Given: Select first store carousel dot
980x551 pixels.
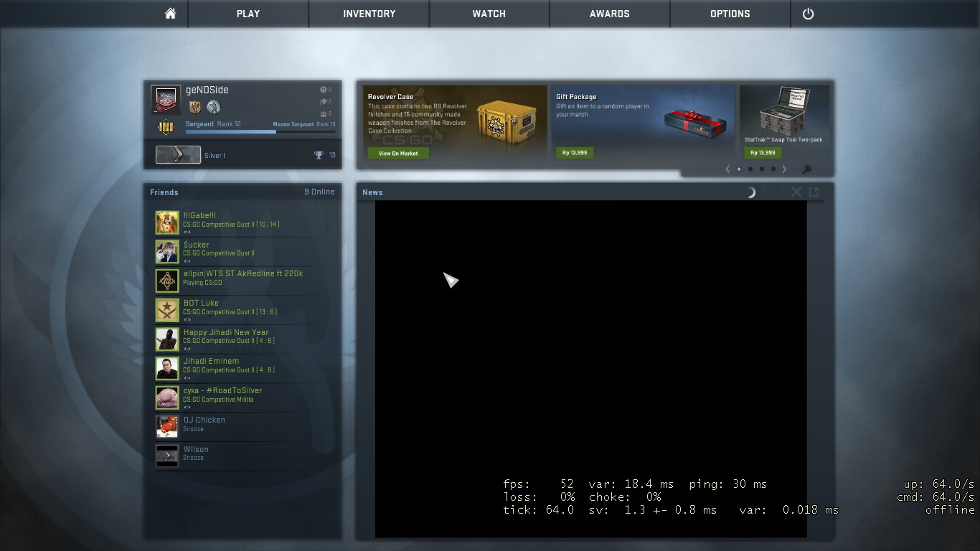Looking at the screenshot, I should click(x=739, y=169).
